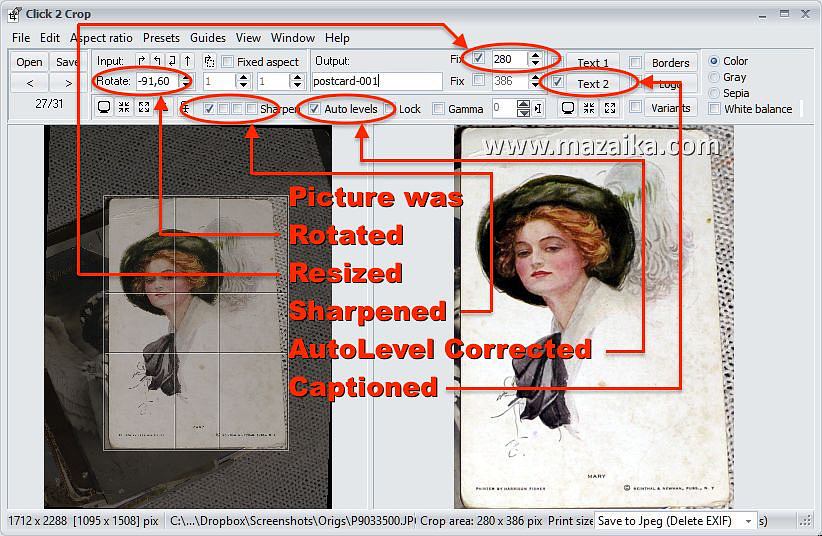Screen dimensions: 822x536
Task: Click the Text 1 button
Action: tap(593, 62)
